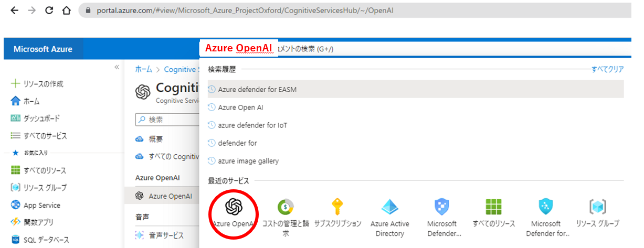644x248 pixels.
Task: Click the 検索 filter box in the Cognitive Services menu
Action: pos(167,120)
